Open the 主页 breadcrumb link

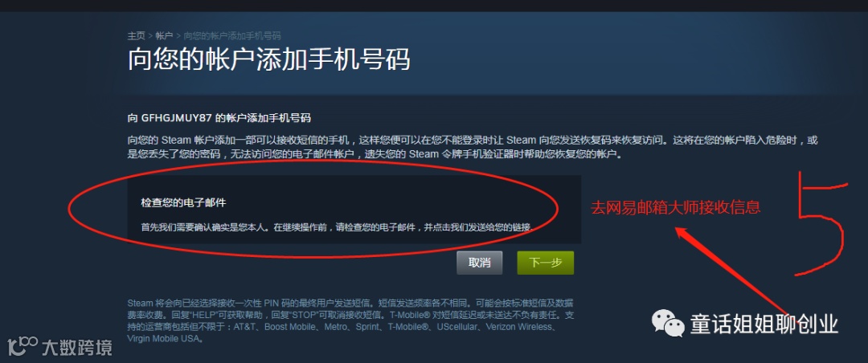(136, 36)
